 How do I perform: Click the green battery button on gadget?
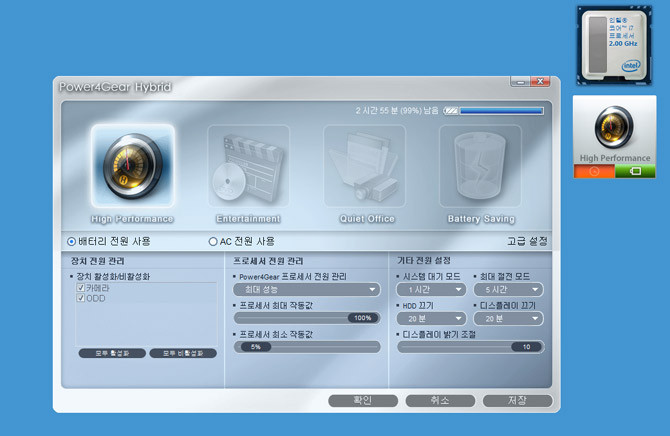(x=635, y=171)
